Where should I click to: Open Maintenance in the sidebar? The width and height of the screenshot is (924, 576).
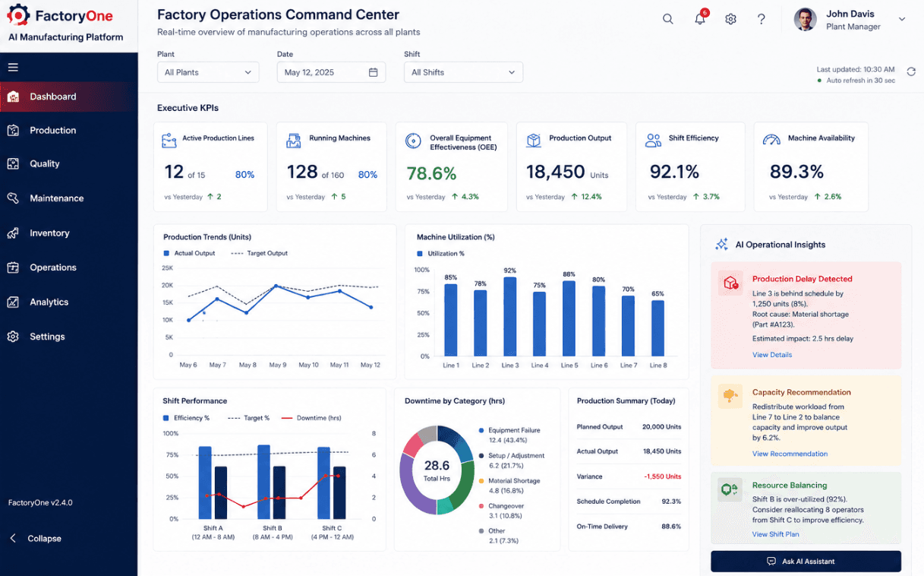(x=68, y=198)
